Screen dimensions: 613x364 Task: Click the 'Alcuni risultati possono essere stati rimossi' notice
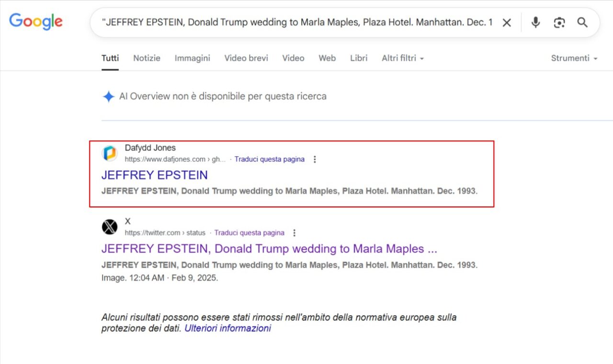(x=279, y=323)
